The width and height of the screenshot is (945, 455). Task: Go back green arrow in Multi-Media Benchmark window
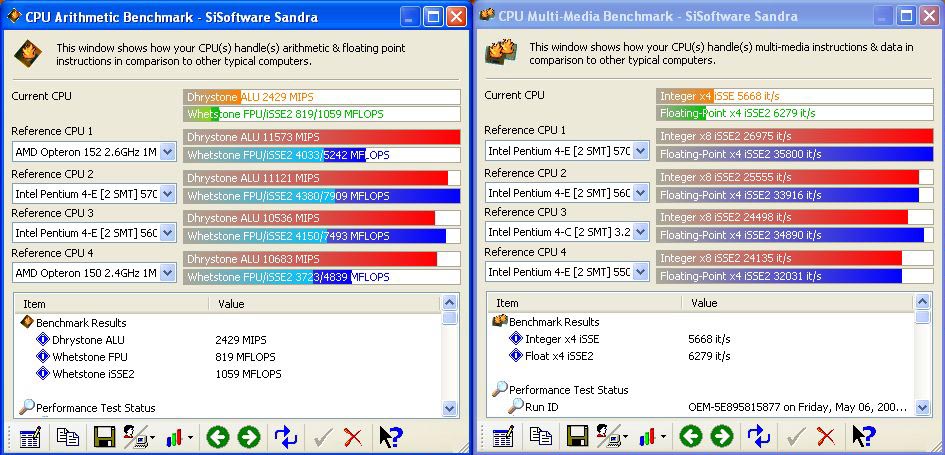tap(691, 436)
